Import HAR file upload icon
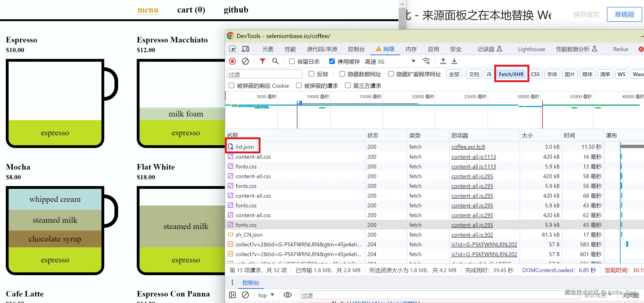The height and width of the screenshot is (303, 644). [443, 61]
